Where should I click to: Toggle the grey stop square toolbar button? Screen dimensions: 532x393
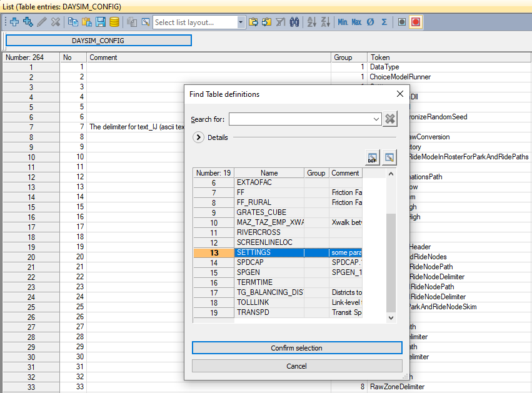click(x=401, y=22)
